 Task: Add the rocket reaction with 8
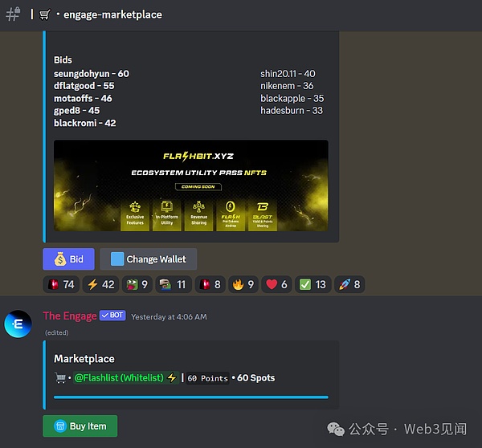tap(347, 284)
